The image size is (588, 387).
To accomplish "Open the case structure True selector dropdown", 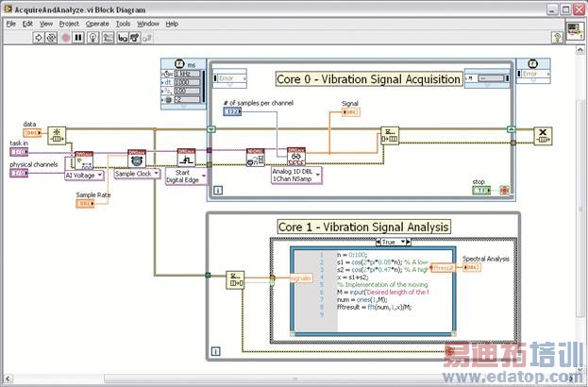I will point(403,242).
